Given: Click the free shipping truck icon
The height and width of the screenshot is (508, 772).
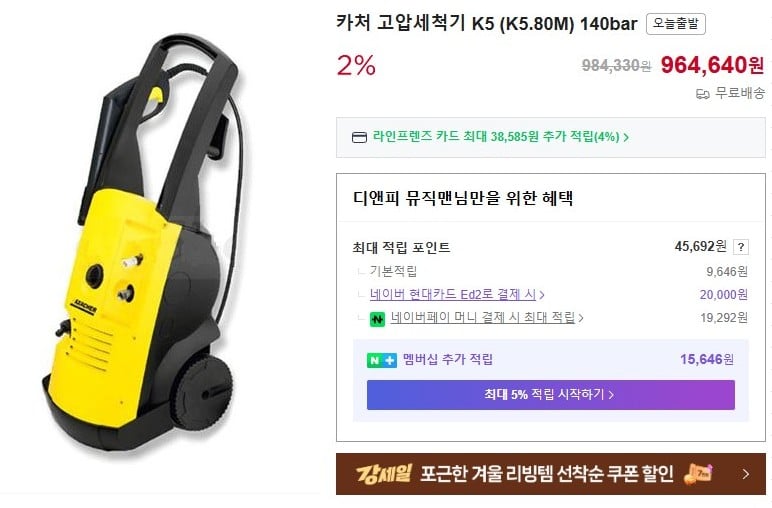Looking at the screenshot, I should [x=703, y=94].
